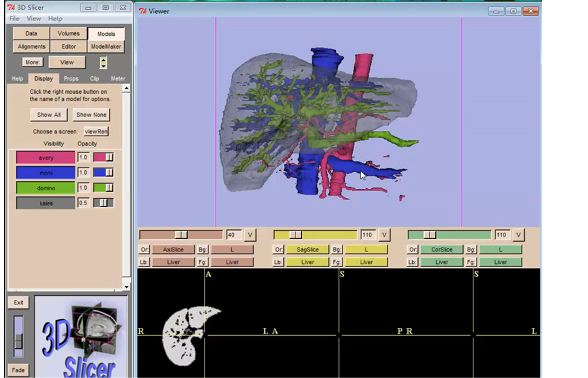Open the Bg: menu for SagSlice
This screenshot has height=378, width=588.
coord(337,250)
